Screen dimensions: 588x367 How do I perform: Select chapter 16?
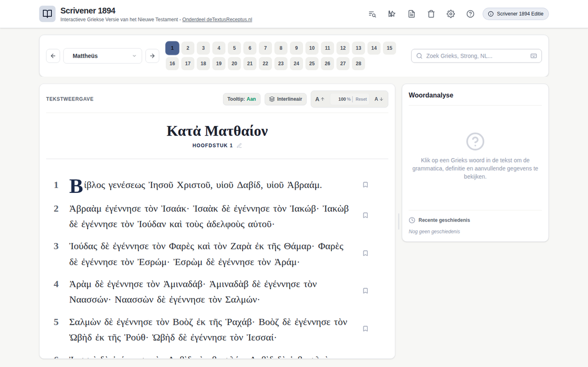172,64
